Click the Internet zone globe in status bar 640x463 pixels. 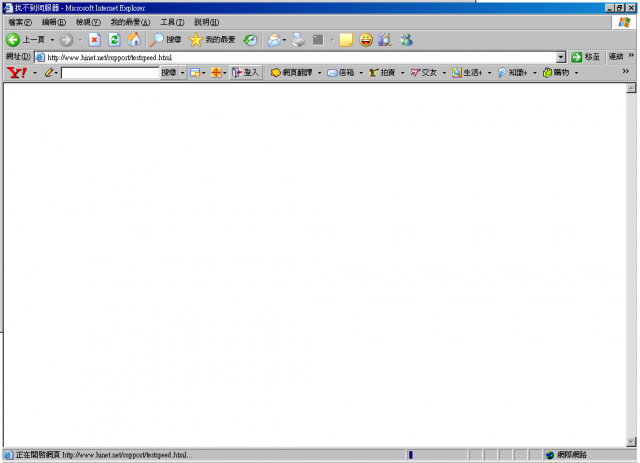[550, 455]
